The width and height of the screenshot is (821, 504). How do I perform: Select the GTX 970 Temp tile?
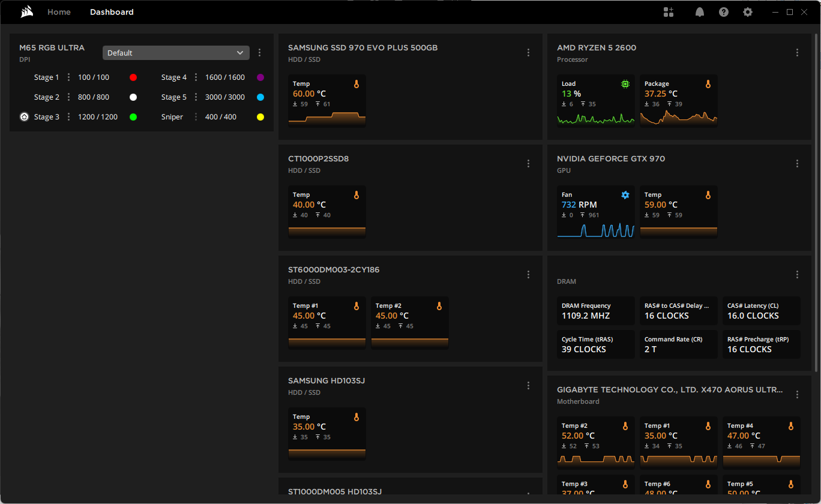coord(679,212)
